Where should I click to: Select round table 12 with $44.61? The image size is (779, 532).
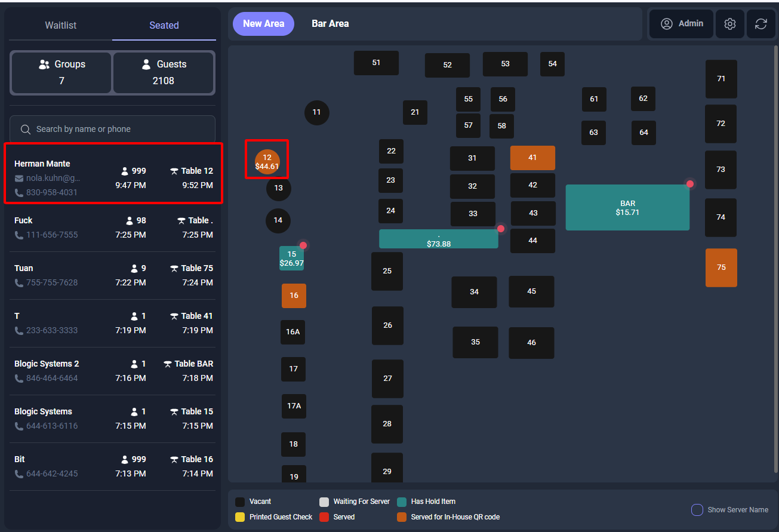tap(267, 162)
